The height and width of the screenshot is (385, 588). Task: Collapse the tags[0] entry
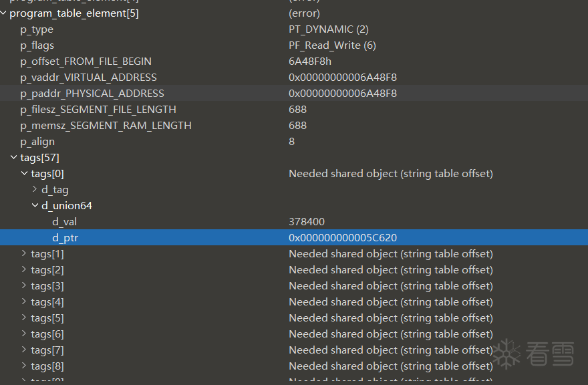coord(24,173)
